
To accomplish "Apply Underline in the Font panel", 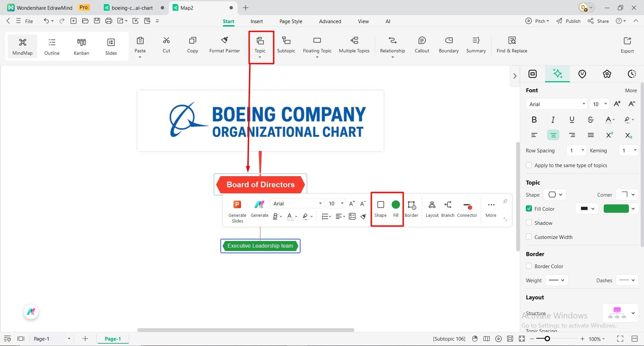I will (572, 119).
